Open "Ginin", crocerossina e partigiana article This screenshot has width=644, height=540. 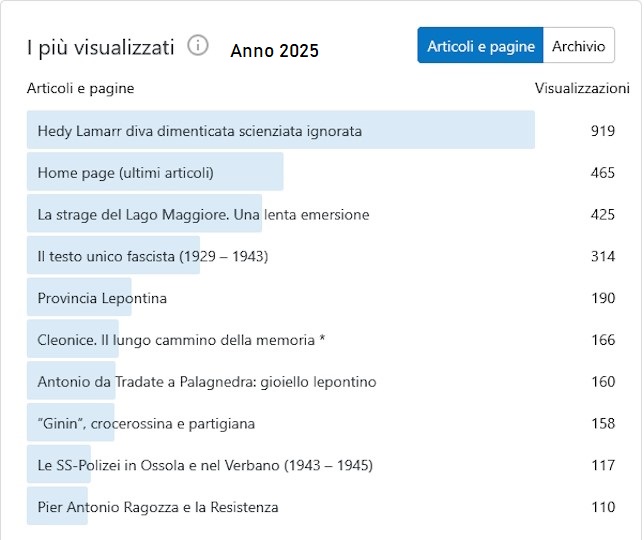tap(146, 424)
